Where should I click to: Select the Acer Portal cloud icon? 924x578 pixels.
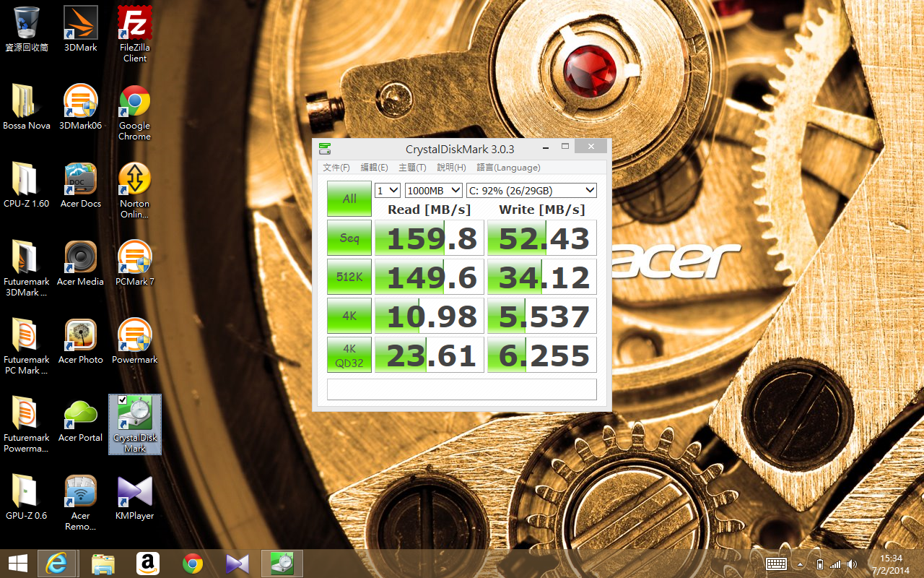click(81, 419)
